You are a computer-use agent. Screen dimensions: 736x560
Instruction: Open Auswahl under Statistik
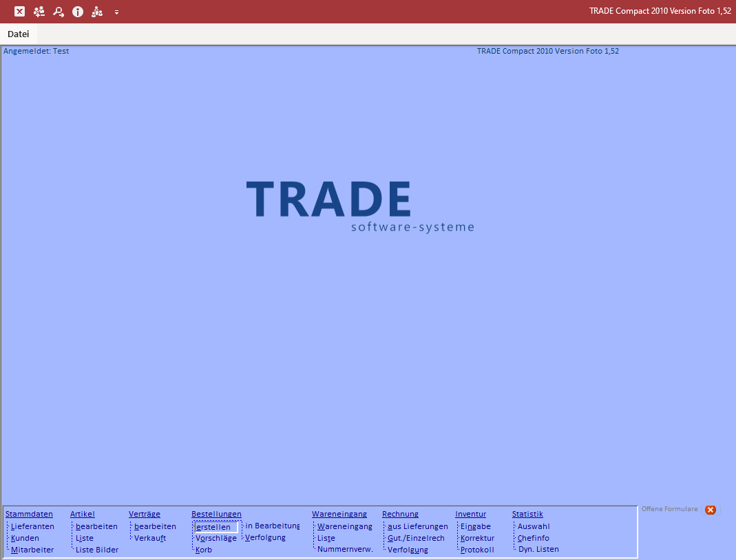pyautogui.click(x=534, y=526)
